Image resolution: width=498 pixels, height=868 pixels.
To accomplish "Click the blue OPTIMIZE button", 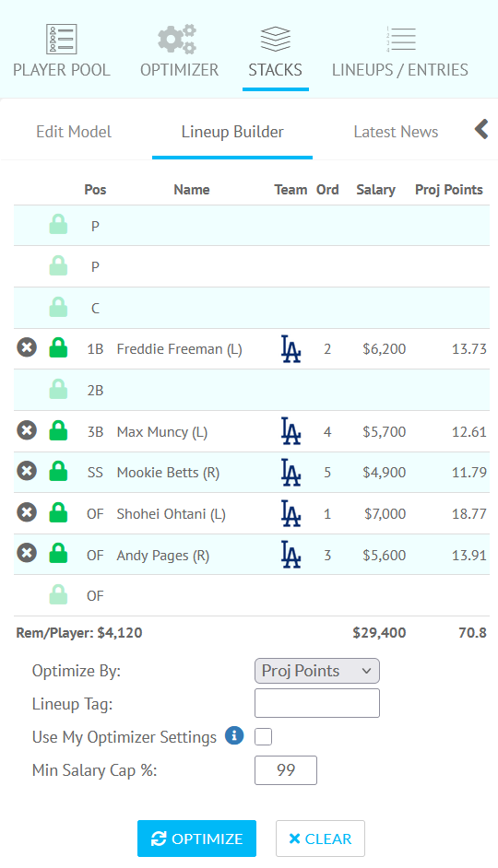I will [x=196, y=839].
